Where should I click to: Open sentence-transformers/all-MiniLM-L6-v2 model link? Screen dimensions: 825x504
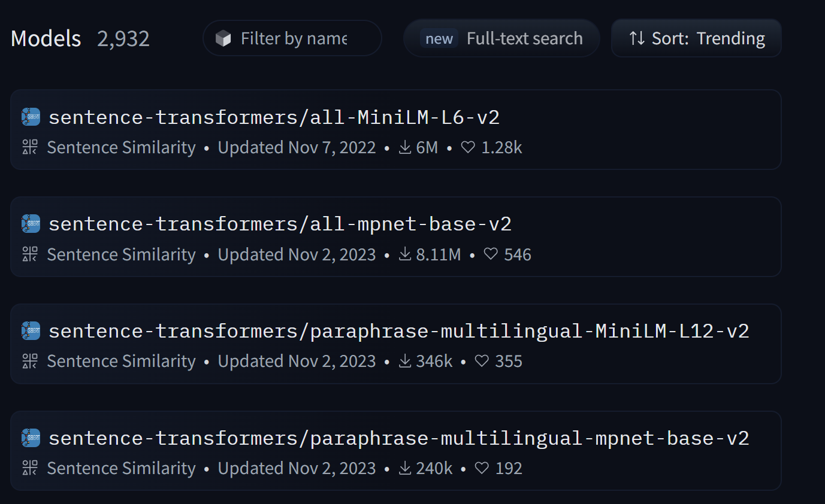274,117
